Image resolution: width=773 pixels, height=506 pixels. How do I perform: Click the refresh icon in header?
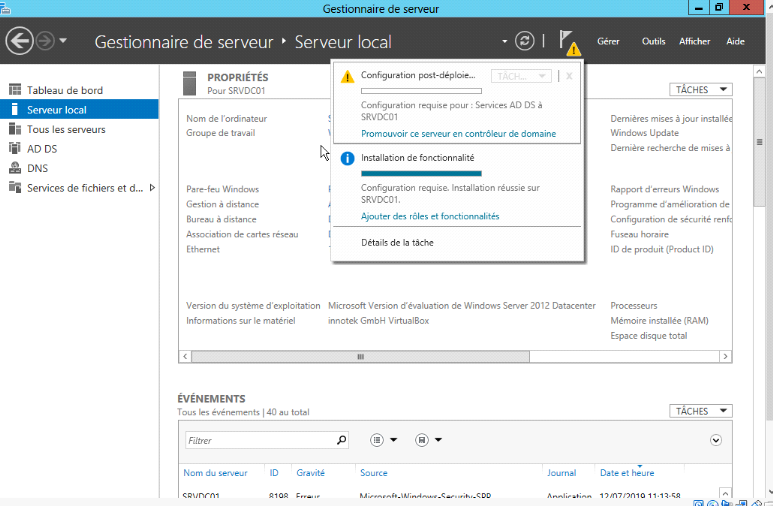(x=525, y=41)
